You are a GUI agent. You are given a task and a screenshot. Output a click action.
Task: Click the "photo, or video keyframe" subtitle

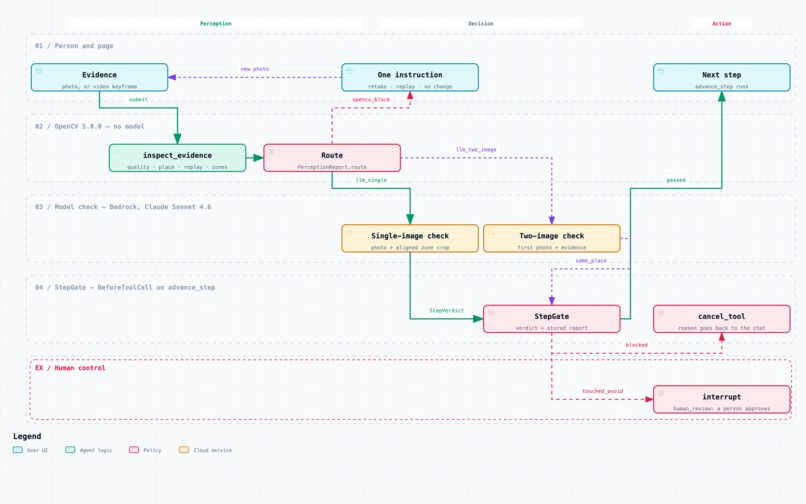(99, 87)
